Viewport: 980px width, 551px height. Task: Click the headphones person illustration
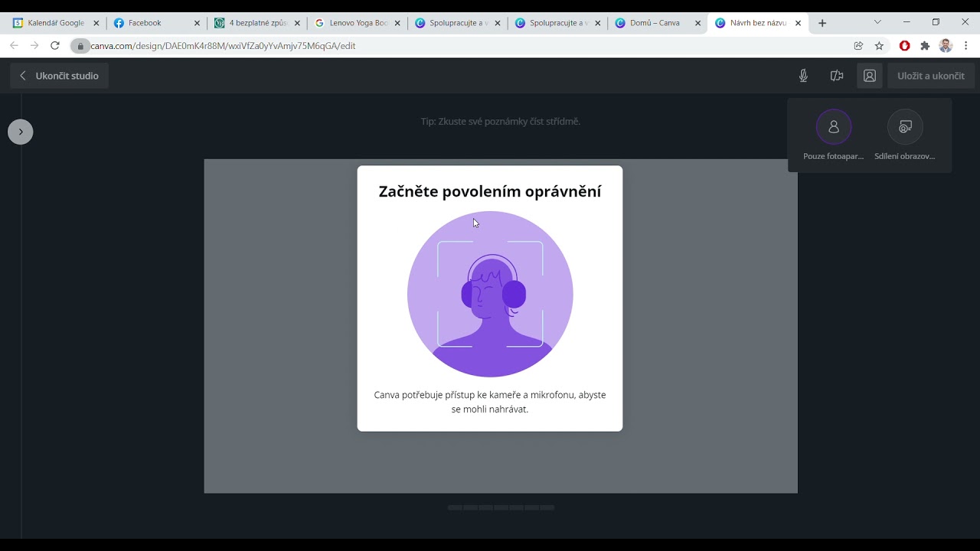(490, 294)
